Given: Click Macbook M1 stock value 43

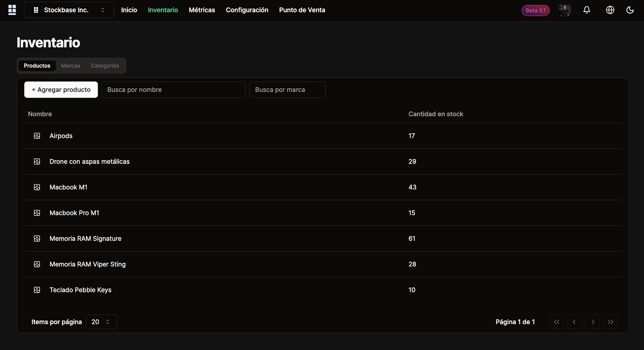Looking at the screenshot, I should tap(413, 187).
